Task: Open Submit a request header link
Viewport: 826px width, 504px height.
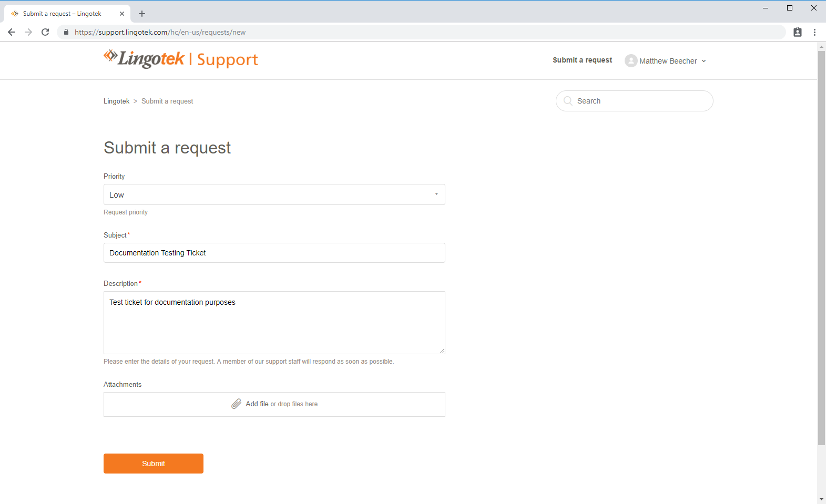Action: (x=583, y=60)
